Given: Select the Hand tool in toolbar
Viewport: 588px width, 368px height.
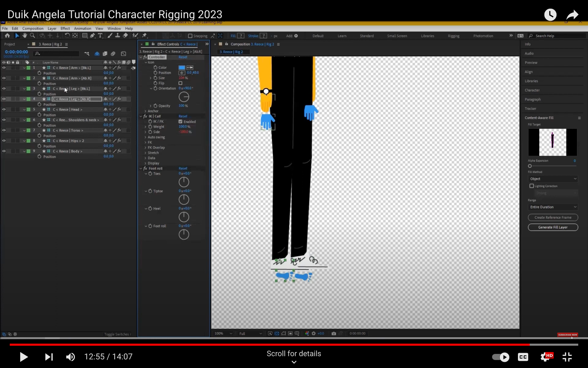Looking at the screenshot, I should [25, 35].
